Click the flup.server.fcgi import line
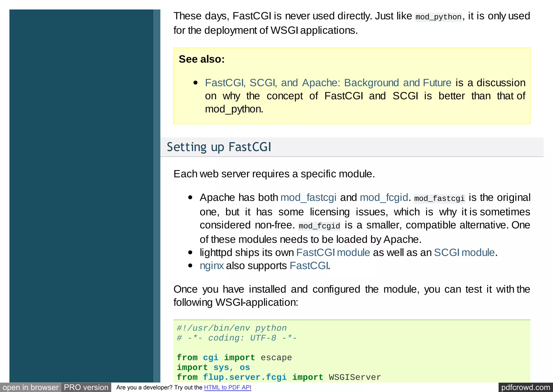The height and width of the screenshot is (392, 553). 279,377
